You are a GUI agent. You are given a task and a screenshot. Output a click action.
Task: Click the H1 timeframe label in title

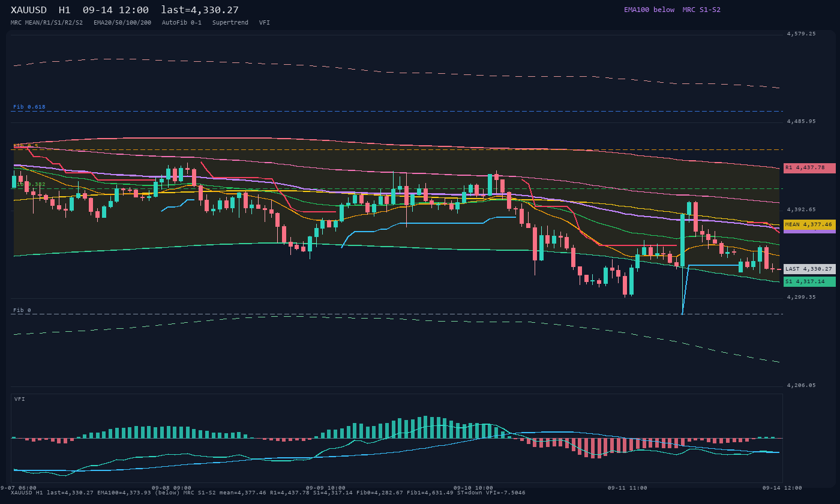(x=65, y=10)
